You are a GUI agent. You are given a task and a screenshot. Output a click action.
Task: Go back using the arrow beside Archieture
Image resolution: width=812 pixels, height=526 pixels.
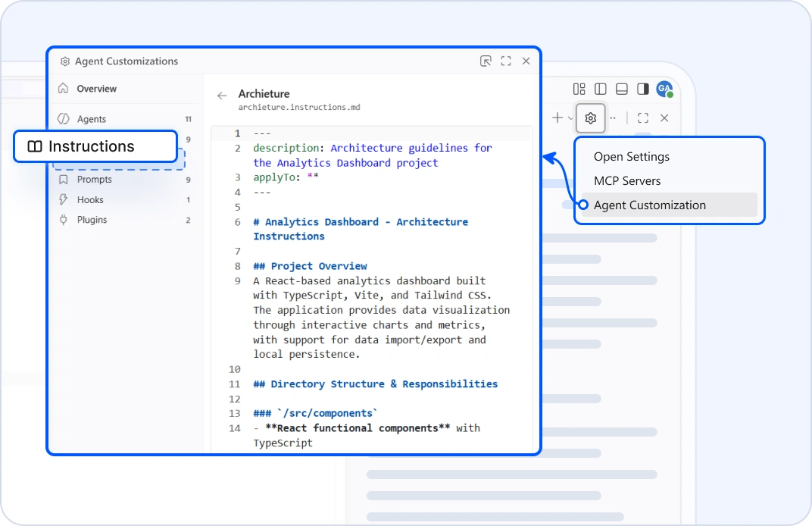[x=222, y=95]
